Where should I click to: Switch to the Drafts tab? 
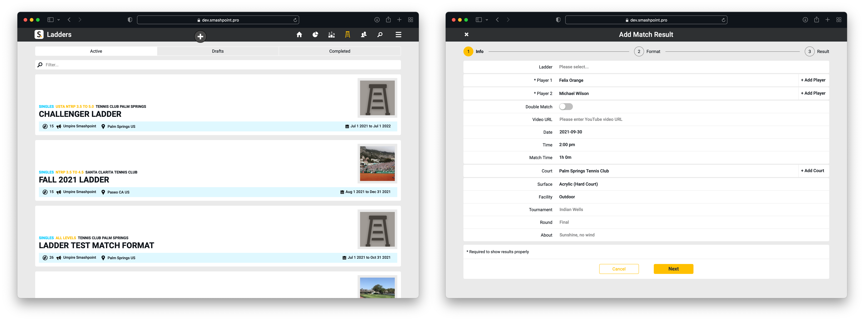pyautogui.click(x=218, y=51)
